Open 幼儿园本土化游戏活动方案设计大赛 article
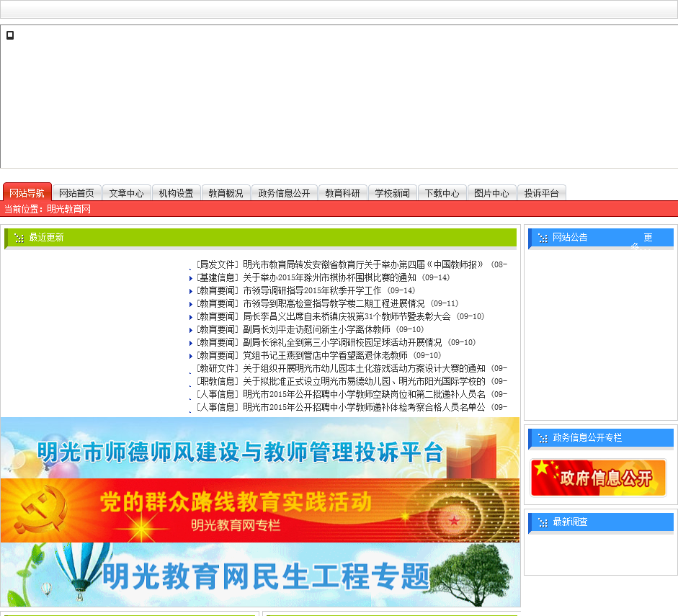Screen dimensions: 678x616 tap(364, 368)
